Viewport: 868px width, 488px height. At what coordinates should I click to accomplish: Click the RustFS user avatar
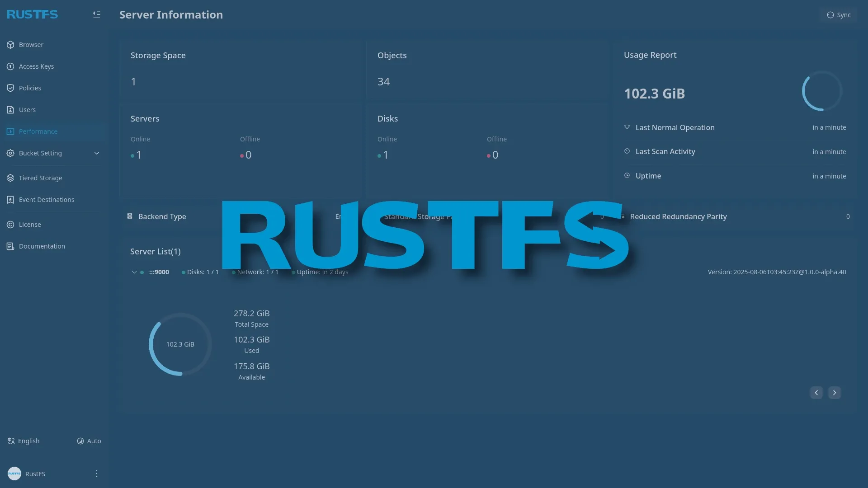(x=14, y=474)
